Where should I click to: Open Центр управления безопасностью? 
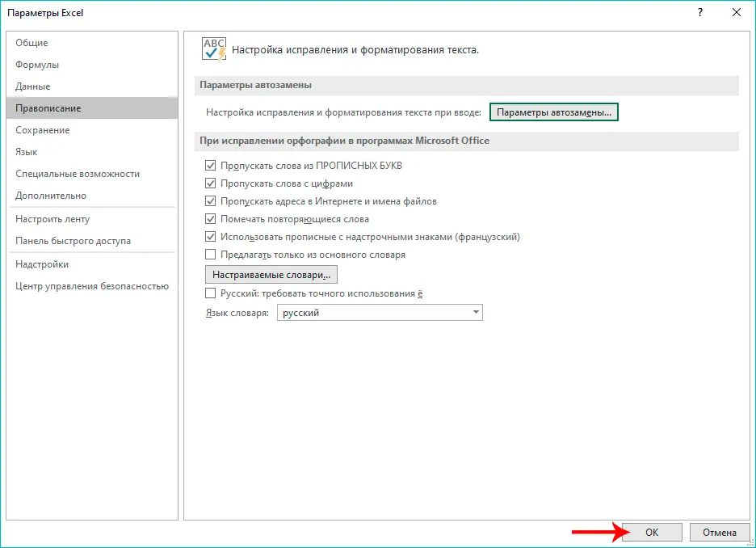click(92, 286)
